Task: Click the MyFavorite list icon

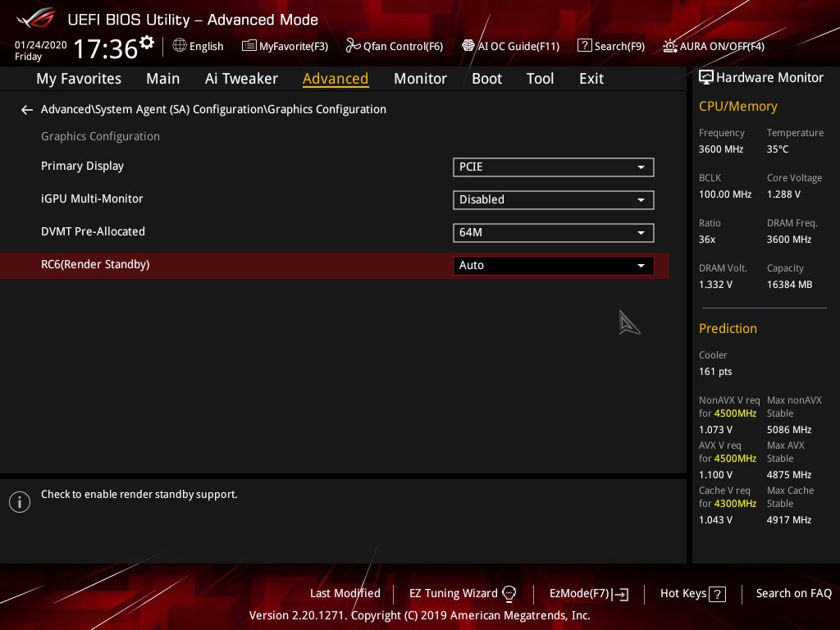Action: (249, 46)
